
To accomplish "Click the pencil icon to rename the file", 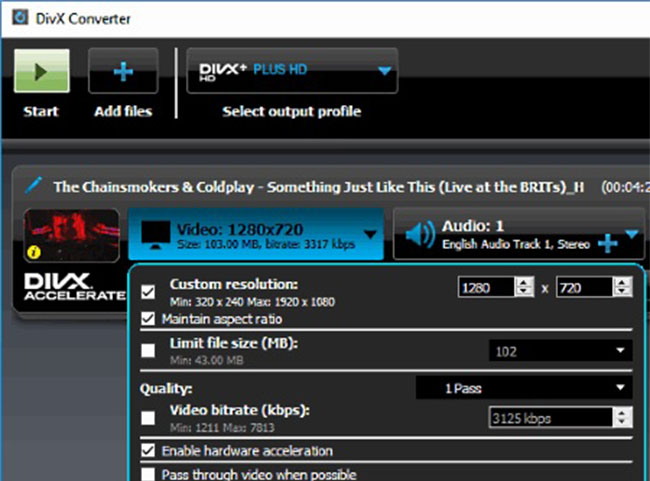I will click(x=33, y=185).
